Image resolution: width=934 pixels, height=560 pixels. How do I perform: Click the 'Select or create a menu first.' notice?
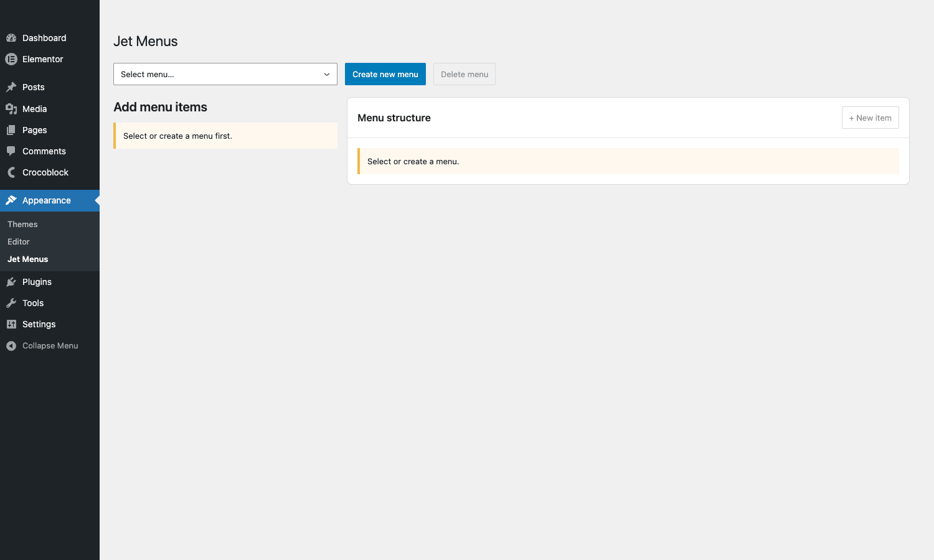[225, 136]
